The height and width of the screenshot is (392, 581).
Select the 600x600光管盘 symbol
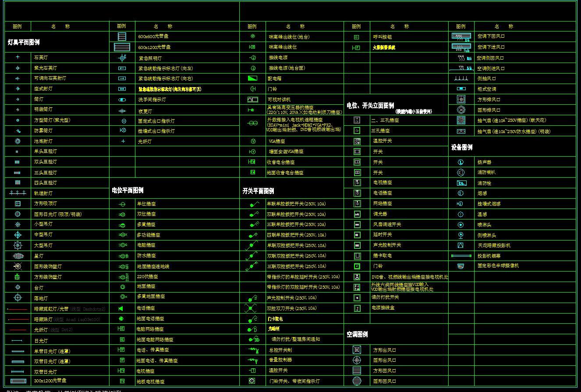point(122,36)
